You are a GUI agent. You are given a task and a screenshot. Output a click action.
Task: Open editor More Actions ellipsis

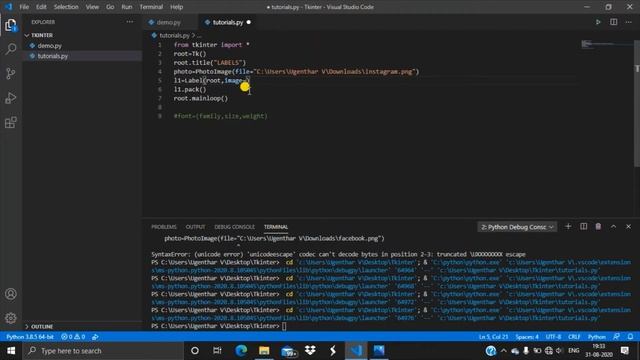(629, 22)
